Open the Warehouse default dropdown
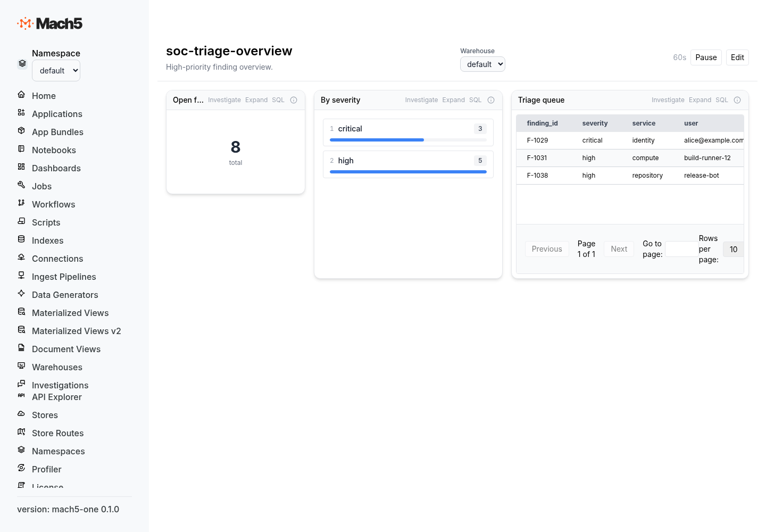The width and height of the screenshot is (766, 532). (x=482, y=64)
